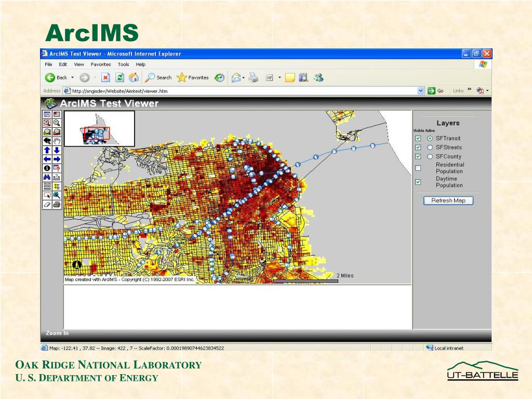Set SFStreets as the active layer

[x=430, y=147]
